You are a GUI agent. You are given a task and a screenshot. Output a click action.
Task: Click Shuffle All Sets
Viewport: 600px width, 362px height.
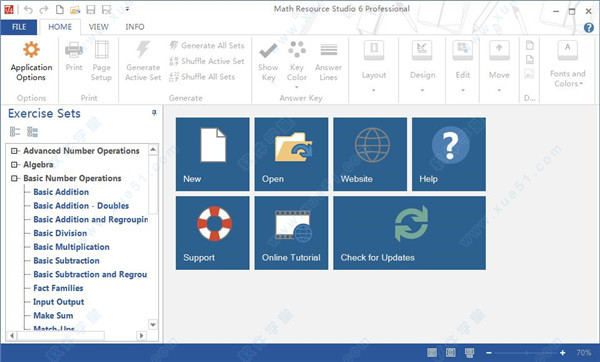202,77
